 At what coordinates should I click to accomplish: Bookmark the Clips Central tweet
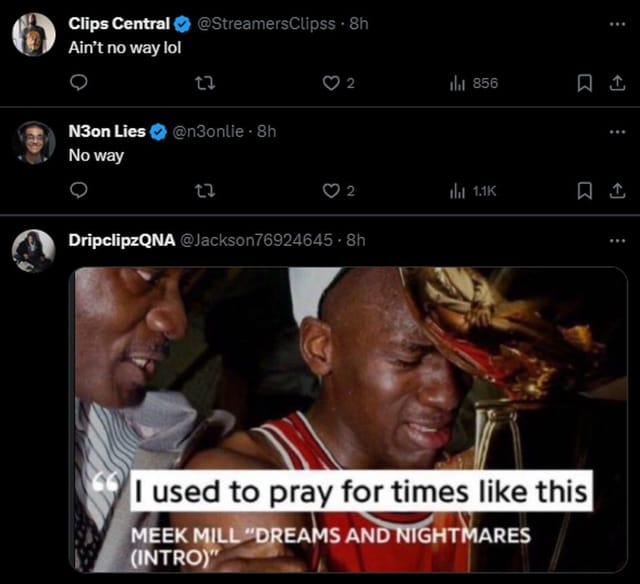(588, 83)
